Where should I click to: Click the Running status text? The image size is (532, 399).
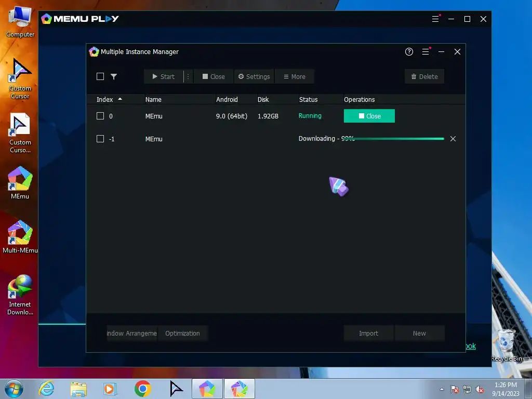(x=310, y=116)
